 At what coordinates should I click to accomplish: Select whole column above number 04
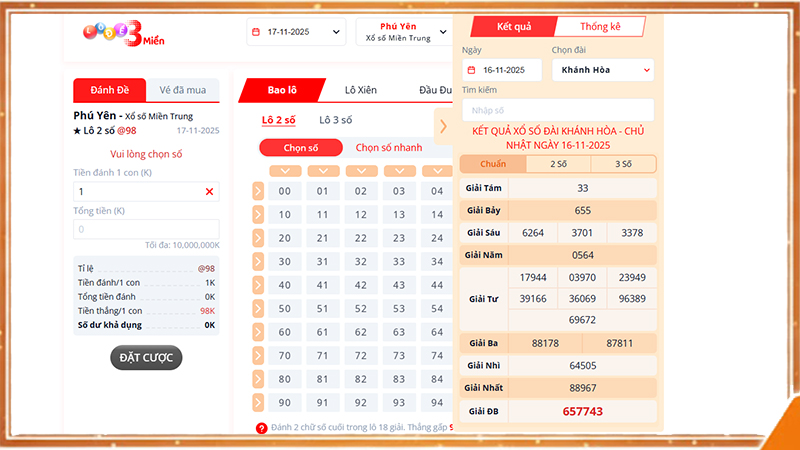(437, 171)
